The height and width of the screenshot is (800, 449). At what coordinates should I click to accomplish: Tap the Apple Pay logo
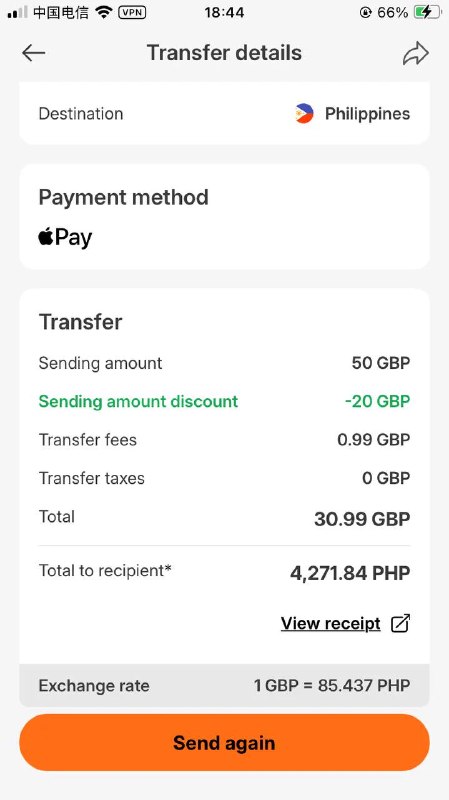pos(65,238)
